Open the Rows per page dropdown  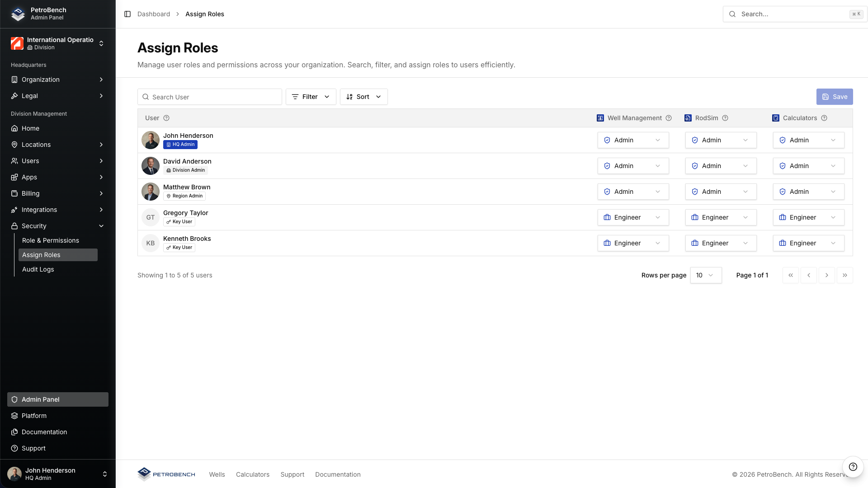[706, 275]
